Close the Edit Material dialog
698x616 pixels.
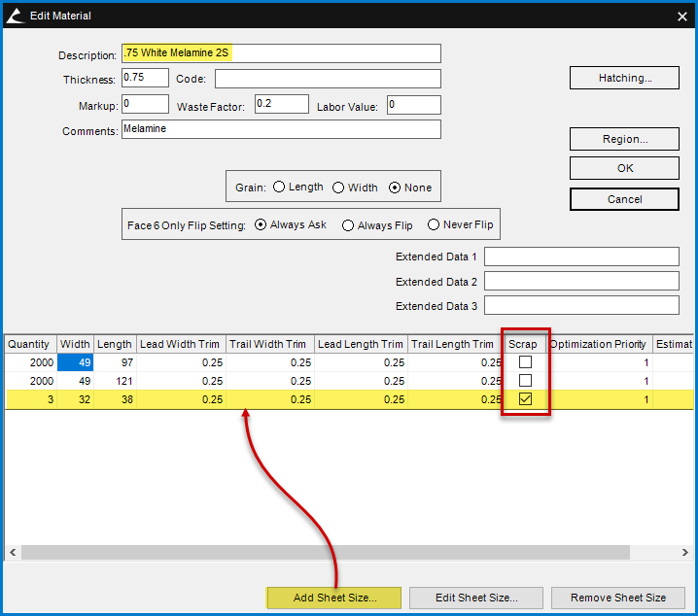681,15
